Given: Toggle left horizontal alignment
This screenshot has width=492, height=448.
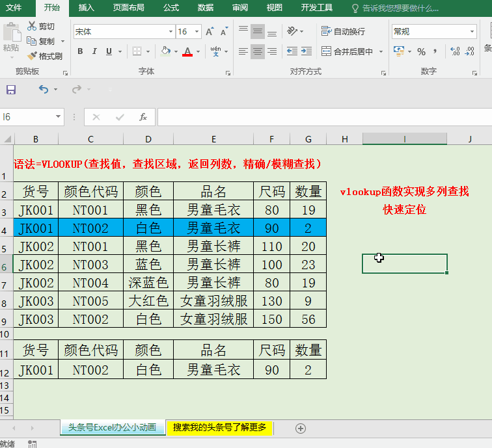Looking at the screenshot, I should click(x=243, y=51).
